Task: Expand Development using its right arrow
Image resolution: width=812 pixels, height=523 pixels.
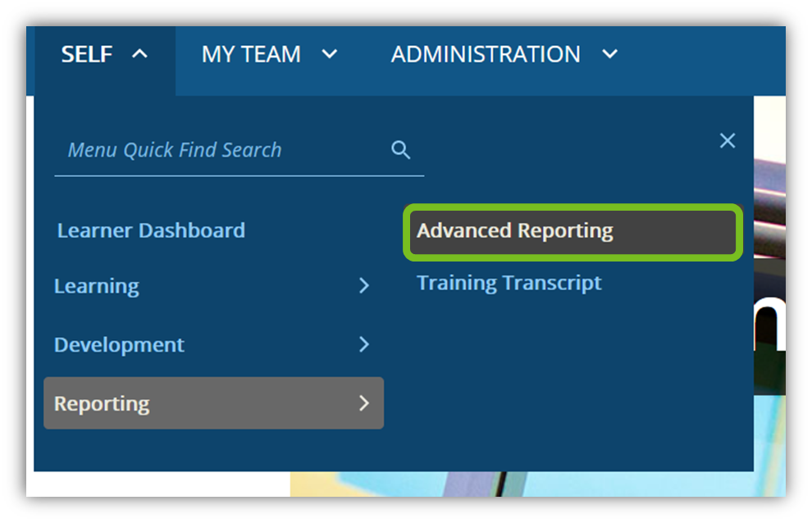Action: click(x=364, y=345)
